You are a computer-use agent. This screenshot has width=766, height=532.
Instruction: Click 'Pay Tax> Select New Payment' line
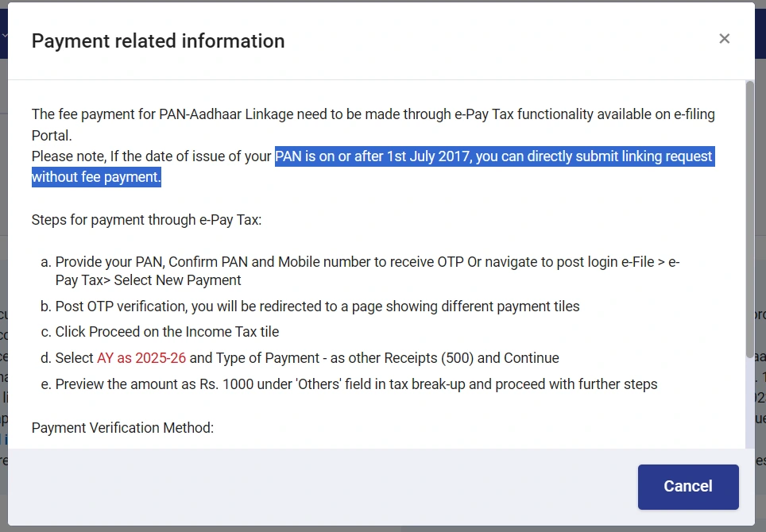(149, 280)
